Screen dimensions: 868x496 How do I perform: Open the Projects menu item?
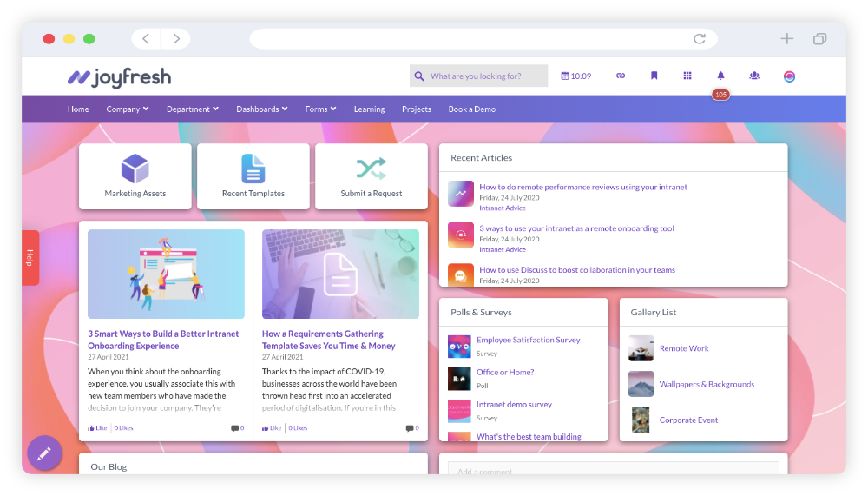[417, 109]
